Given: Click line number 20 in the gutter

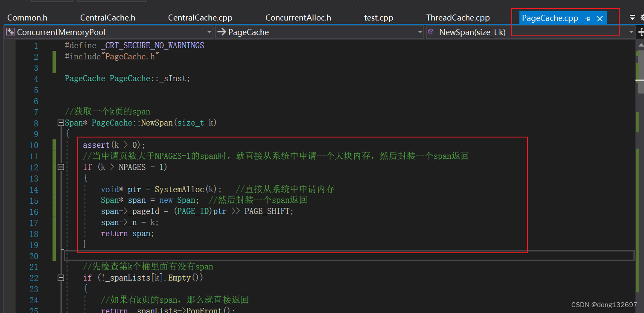Looking at the screenshot, I should [x=34, y=257].
